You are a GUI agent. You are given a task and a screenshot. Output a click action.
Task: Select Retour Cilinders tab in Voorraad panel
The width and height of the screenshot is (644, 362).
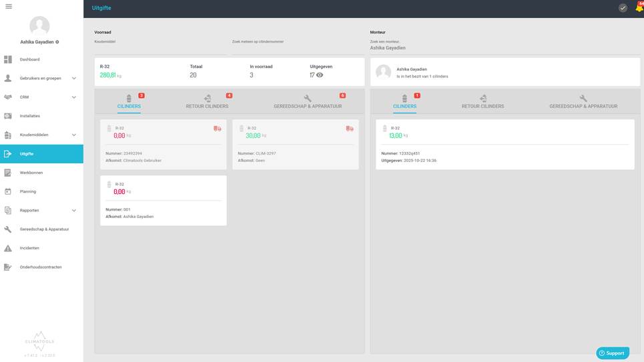point(207,102)
